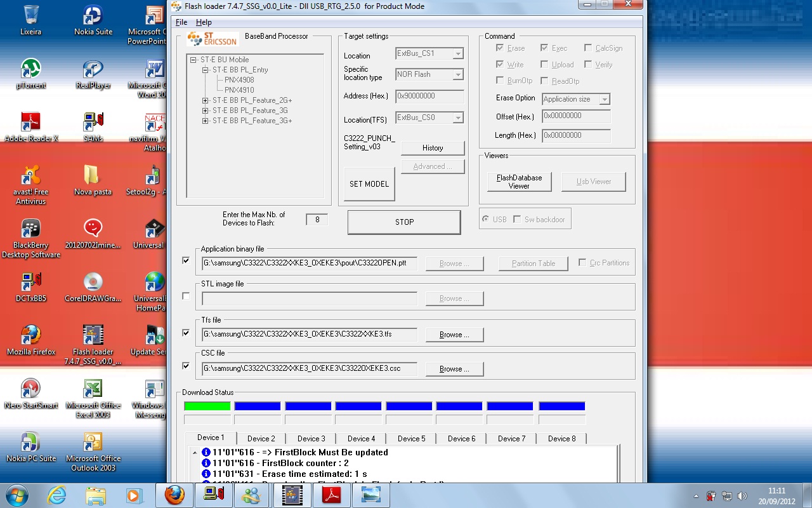Toggle the Write command checkbox
812x508 pixels.
point(500,64)
